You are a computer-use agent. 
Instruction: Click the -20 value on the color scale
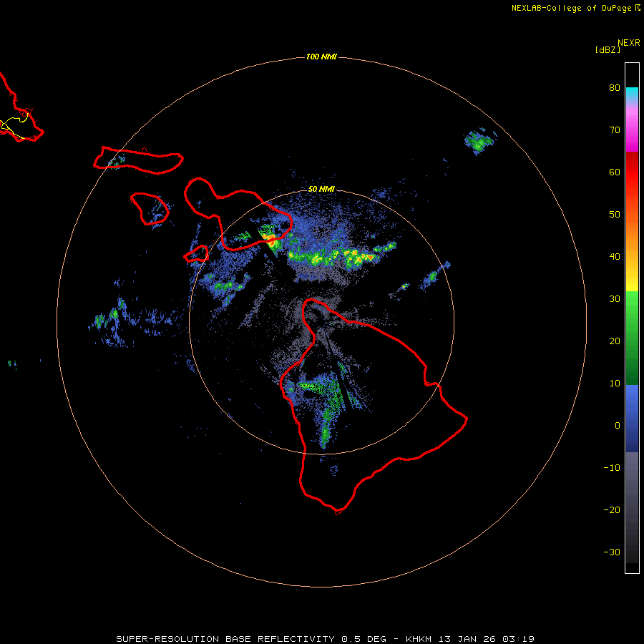click(612, 510)
